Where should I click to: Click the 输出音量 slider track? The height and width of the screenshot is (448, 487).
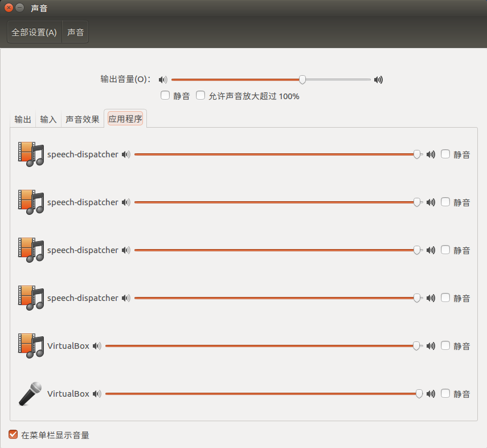(271, 80)
